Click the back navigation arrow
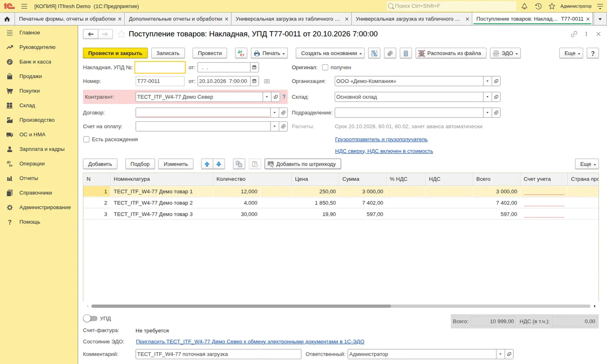Viewport: 607px width, 364px height. coord(91,34)
